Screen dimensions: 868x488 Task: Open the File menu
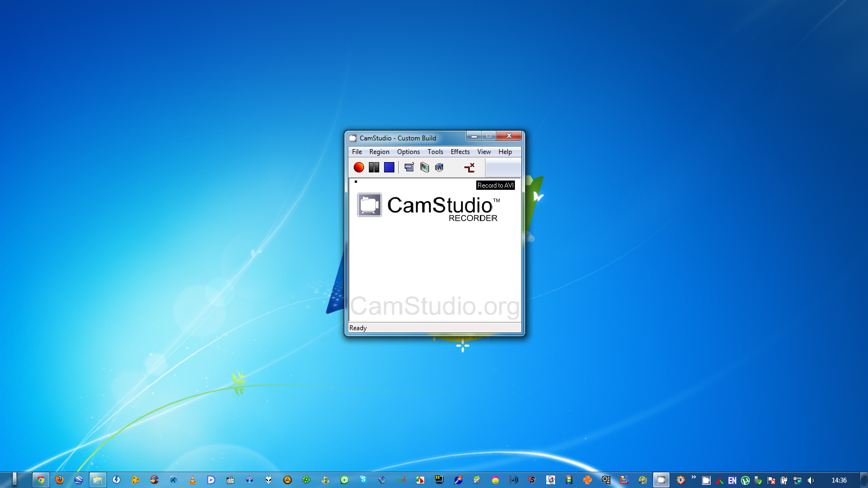pos(357,152)
